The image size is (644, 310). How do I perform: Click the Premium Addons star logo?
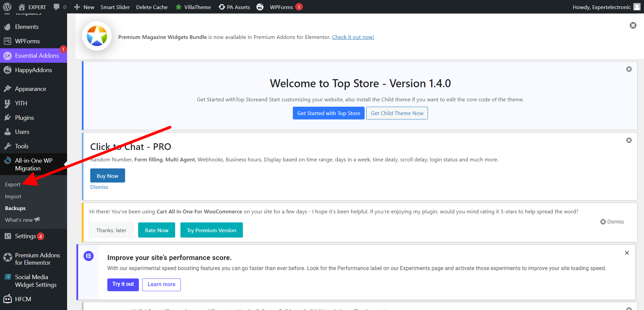(97, 36)
